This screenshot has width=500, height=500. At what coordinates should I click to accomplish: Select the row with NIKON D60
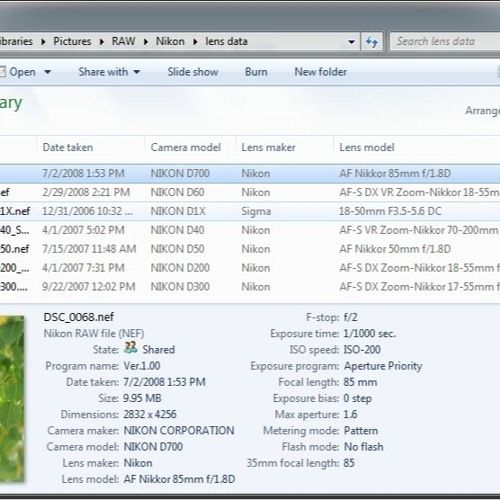[250, 192]
